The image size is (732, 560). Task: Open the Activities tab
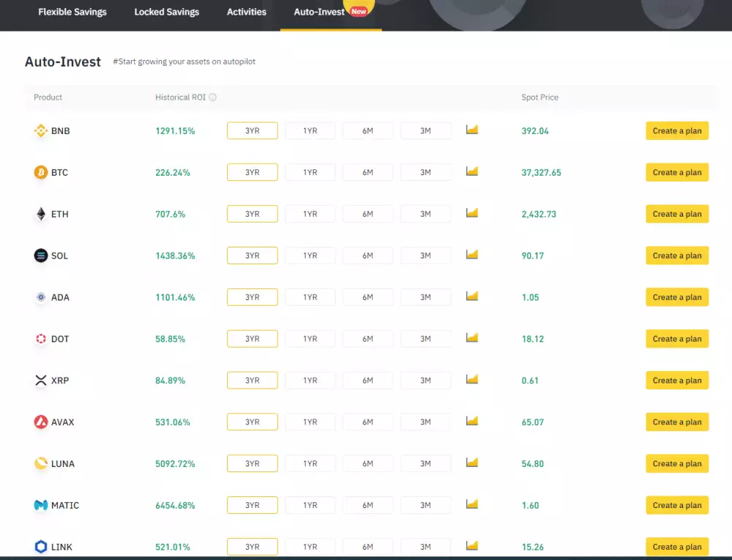pos(246,12)
